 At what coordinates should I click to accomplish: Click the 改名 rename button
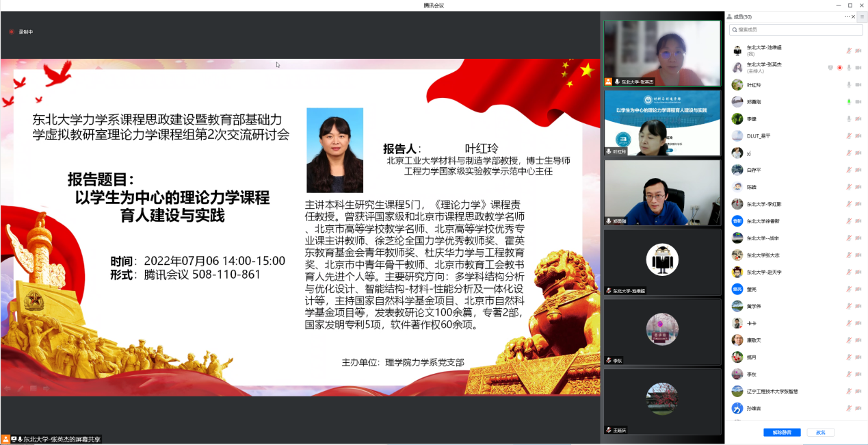[820, 433]
